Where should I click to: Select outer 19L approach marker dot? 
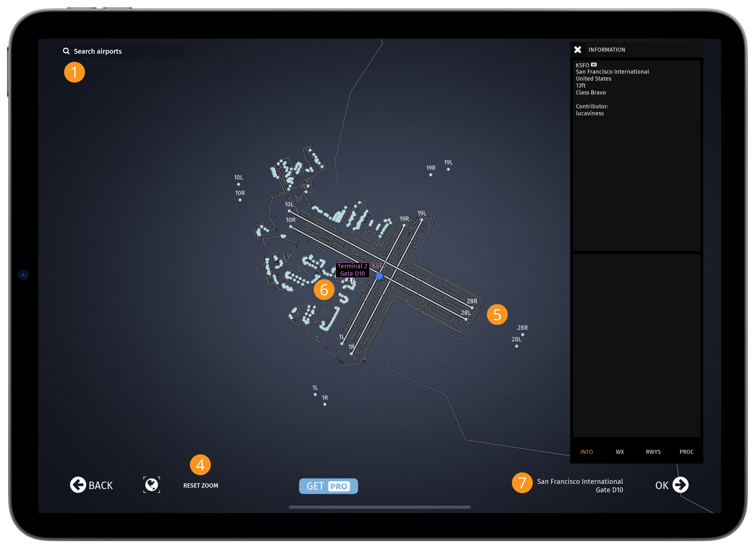[x=448, y=169]
